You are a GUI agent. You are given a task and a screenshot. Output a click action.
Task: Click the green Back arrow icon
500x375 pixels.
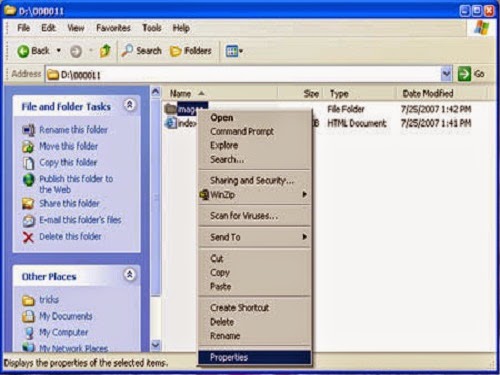click(x=23, y=51)
